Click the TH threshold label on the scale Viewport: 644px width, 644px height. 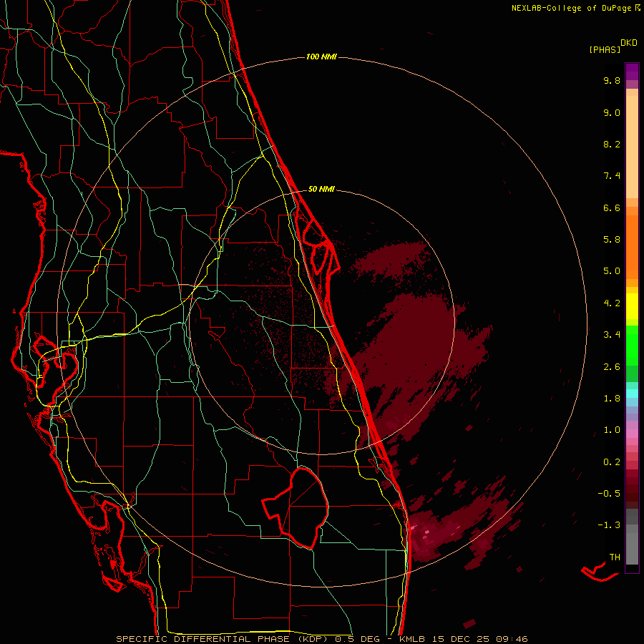615,557
